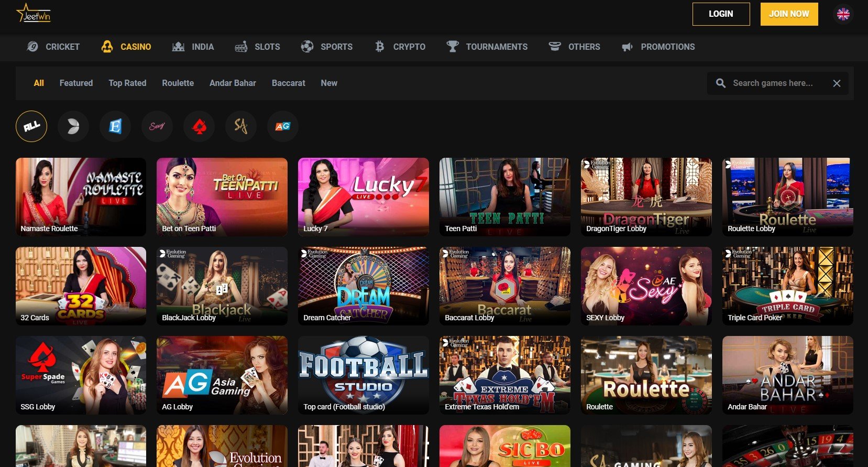Launch the Lucky 7 game
Image resolution: width=868 pixels, height=467 pixels.
[x=364, y=197]
